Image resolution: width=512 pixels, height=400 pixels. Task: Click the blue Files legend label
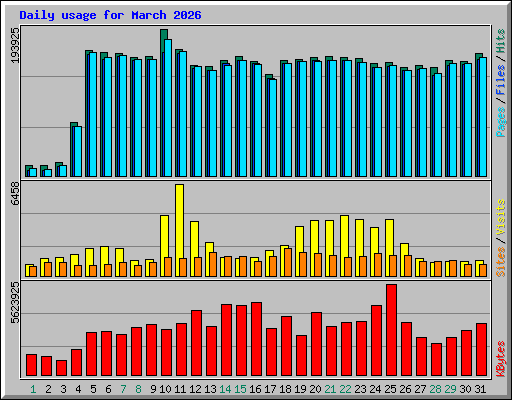[501, 80]
